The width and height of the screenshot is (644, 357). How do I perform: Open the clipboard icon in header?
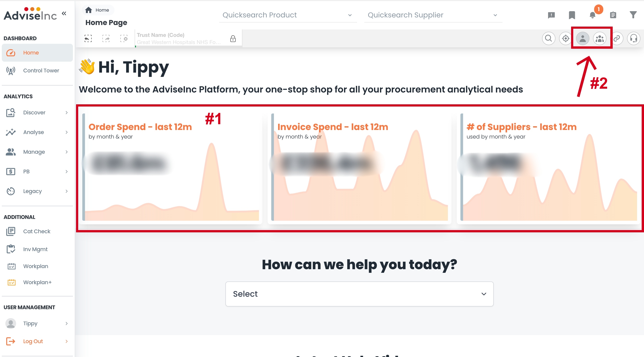pos(613,15)
